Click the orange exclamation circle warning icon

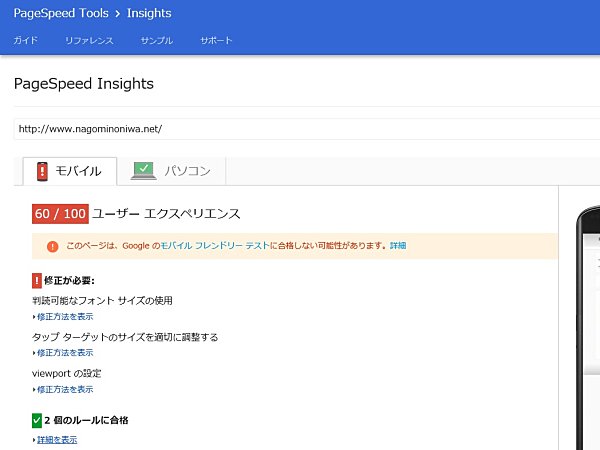(52, 246)
